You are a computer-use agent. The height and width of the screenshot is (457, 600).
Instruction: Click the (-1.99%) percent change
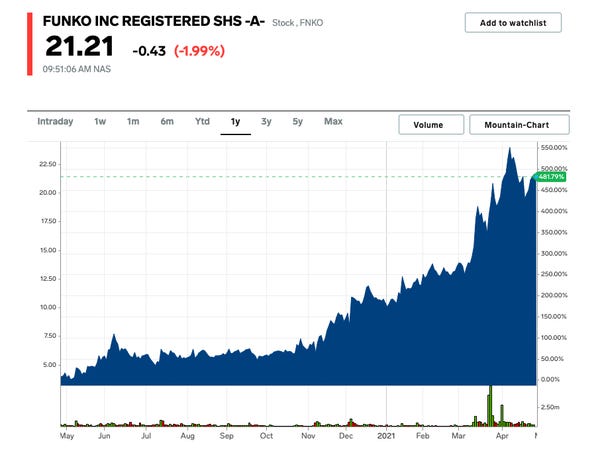click(x=199, y=51)
